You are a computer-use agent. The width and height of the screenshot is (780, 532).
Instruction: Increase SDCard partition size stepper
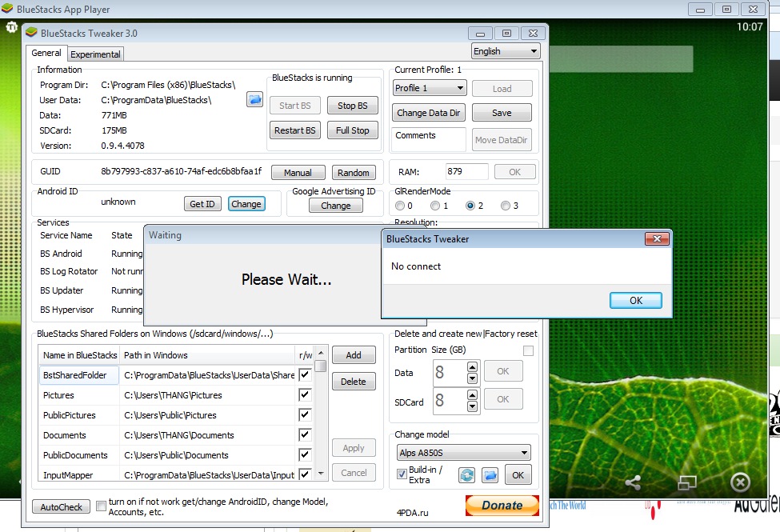pyautogui.click(x=473, y=394)
